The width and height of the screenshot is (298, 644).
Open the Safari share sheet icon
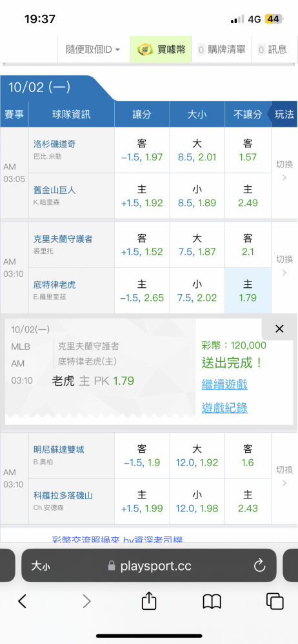pyautogui.click(x=149, y=601)
